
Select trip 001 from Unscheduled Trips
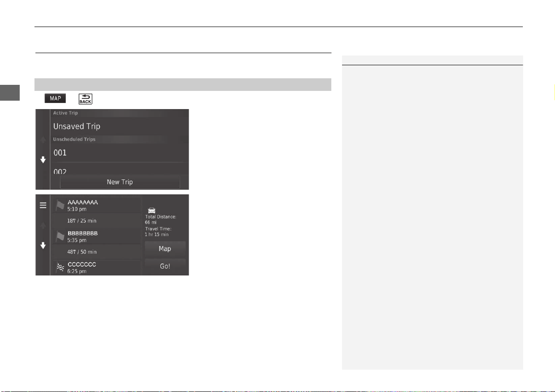(x=119, y=153)
